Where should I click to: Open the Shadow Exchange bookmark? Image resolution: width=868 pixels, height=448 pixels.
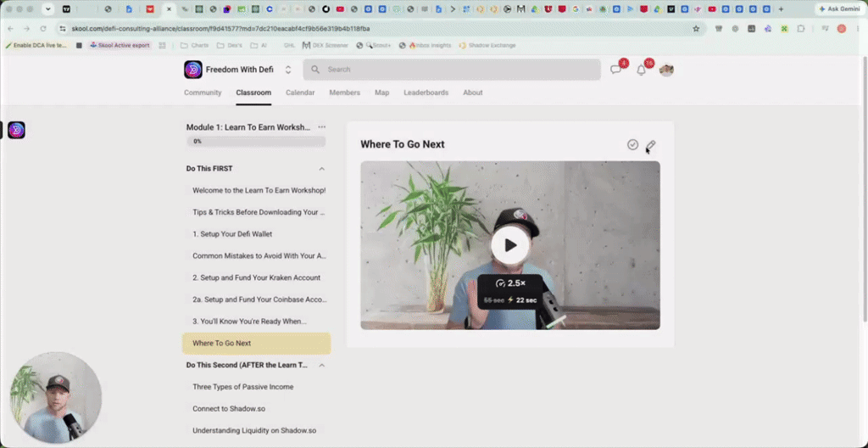(487, 46)
